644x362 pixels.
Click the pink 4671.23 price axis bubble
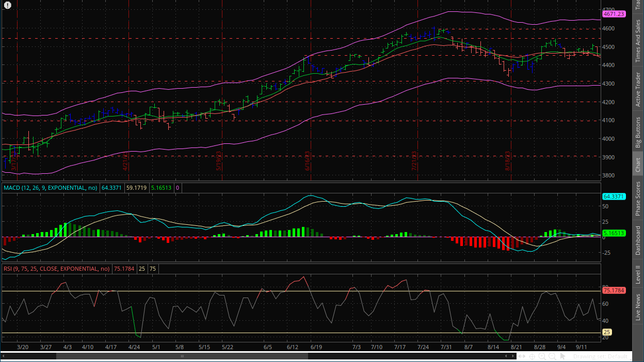614,14
